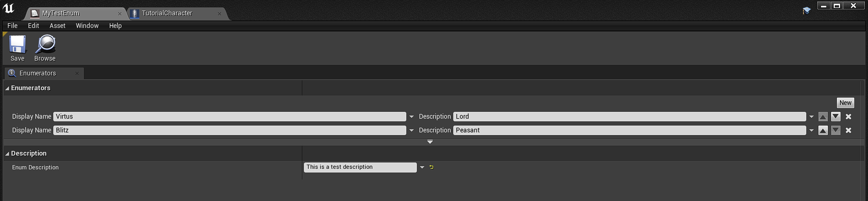Open the Edit menu

click(x=34, y=26)
